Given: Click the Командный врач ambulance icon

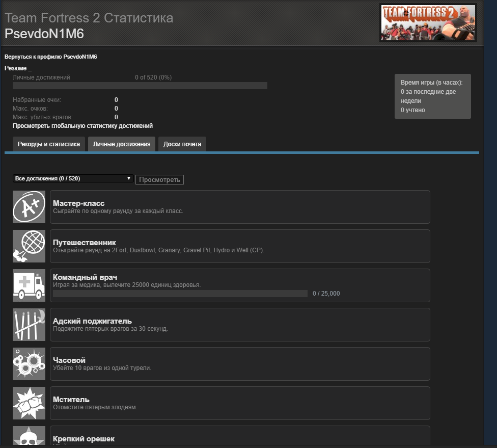Looking at the screenshot, I should tap(29, 285).
